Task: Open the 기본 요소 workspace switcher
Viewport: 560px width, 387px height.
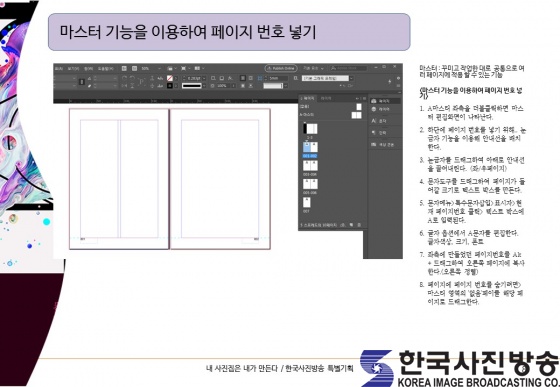Action: [x=314, y=68]
